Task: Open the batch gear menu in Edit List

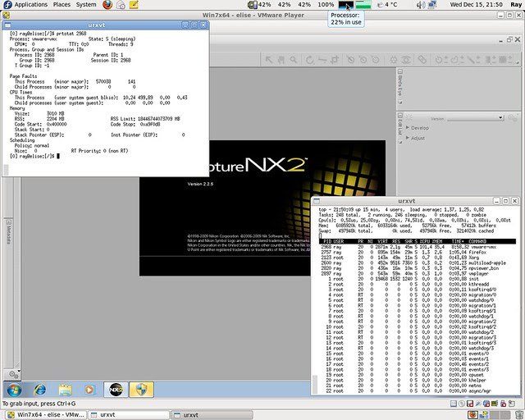Action: (513, 117)
